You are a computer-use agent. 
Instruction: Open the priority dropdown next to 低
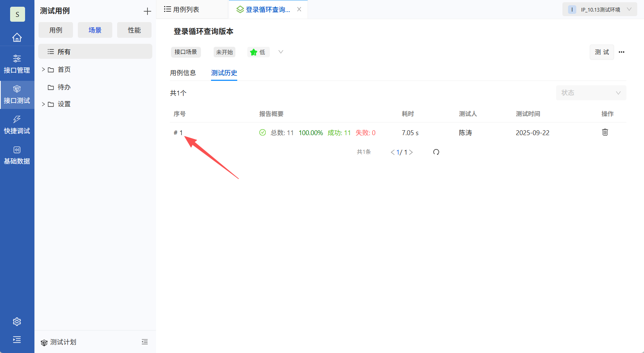[x=280, y=52]
